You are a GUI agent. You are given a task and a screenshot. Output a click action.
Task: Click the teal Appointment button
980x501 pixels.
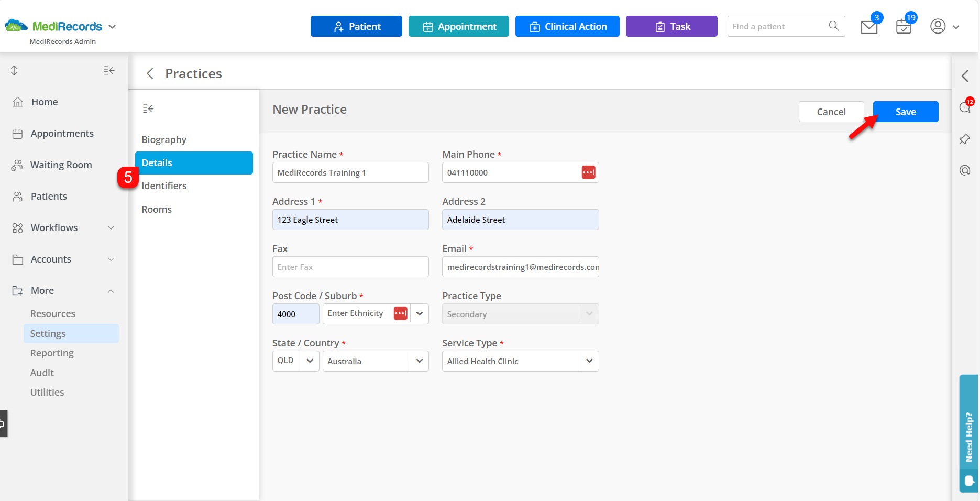(x=459, y=26)
